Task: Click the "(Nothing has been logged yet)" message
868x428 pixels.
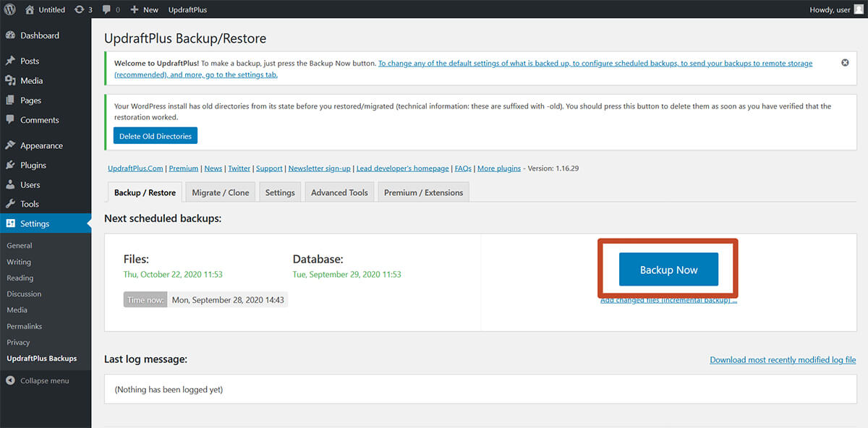Action: (169, 390)
